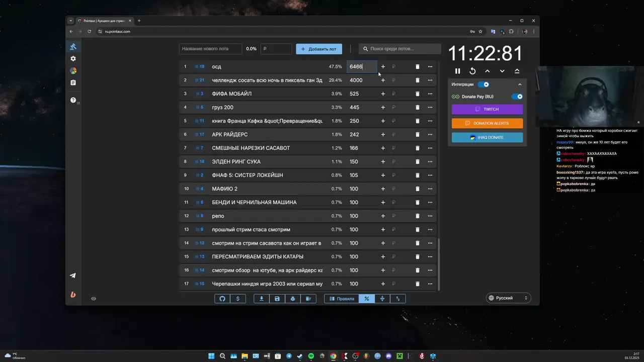Open more options for репо row
The height and width of the screenshot is (362, 644).
click(x=430, y=216)
